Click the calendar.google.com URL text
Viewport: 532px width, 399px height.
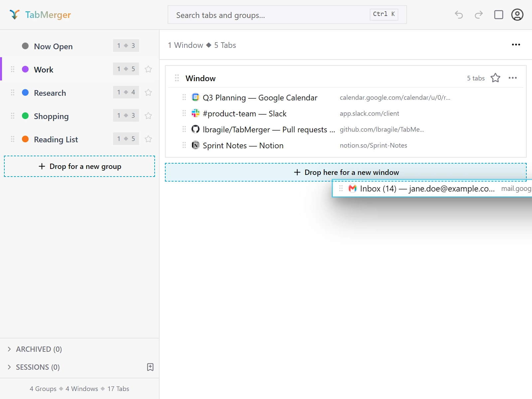tap(395, 97)
